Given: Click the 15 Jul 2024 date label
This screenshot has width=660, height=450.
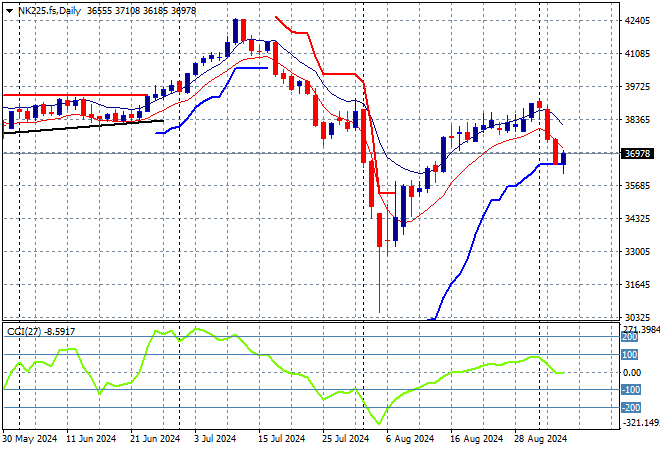Looking at the screenshot, I should (x=281, y=439).
